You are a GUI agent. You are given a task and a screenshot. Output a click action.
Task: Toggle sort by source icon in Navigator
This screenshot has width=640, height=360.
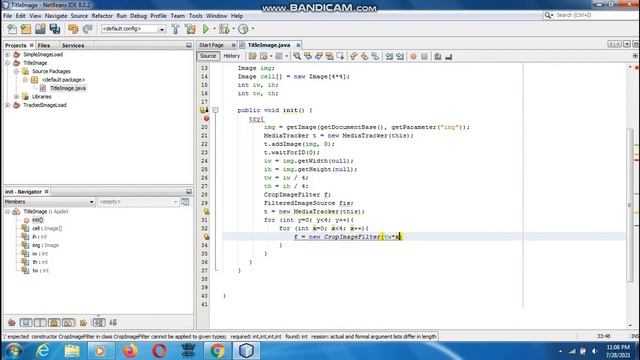[x=113, y=323]
